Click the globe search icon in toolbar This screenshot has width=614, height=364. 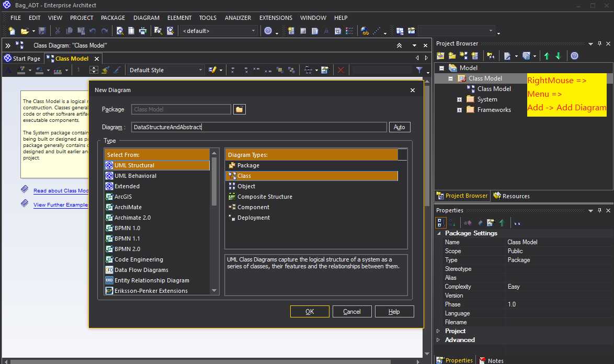click(365, 31)
